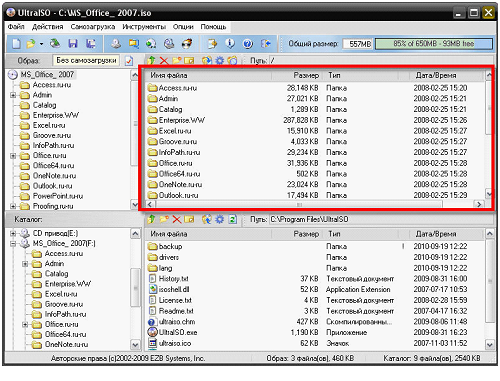Image resolution: width=500 pixels, height=381 pixels.
Task: Open the dropdown arrow beside Open icon
Action: 41,44
